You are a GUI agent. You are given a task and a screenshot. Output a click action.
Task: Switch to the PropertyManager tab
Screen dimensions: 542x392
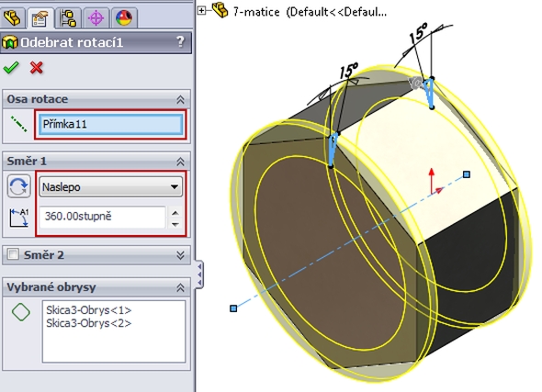pyautogui.click(x=40, y=17)
